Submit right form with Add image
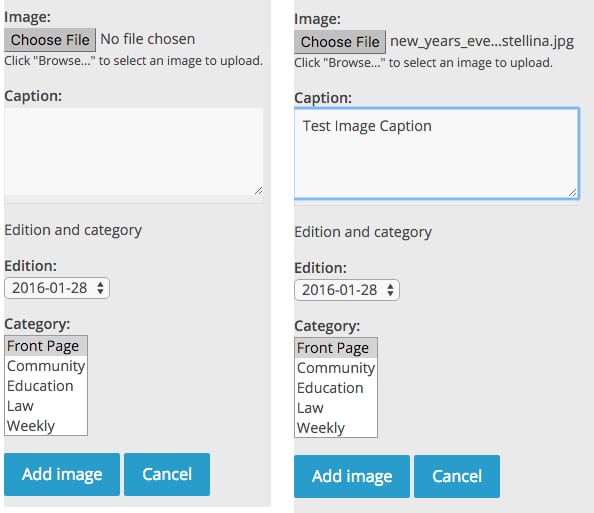594x513 pixels. point(352,476)
